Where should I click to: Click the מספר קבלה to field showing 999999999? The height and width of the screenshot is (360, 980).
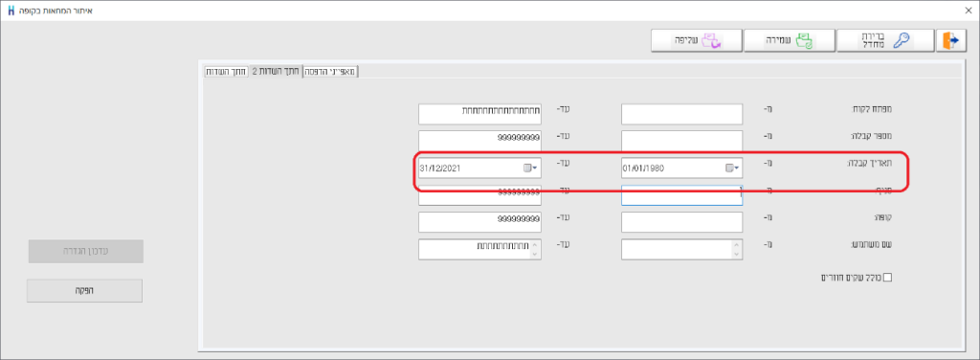click(x=479, y=142)
